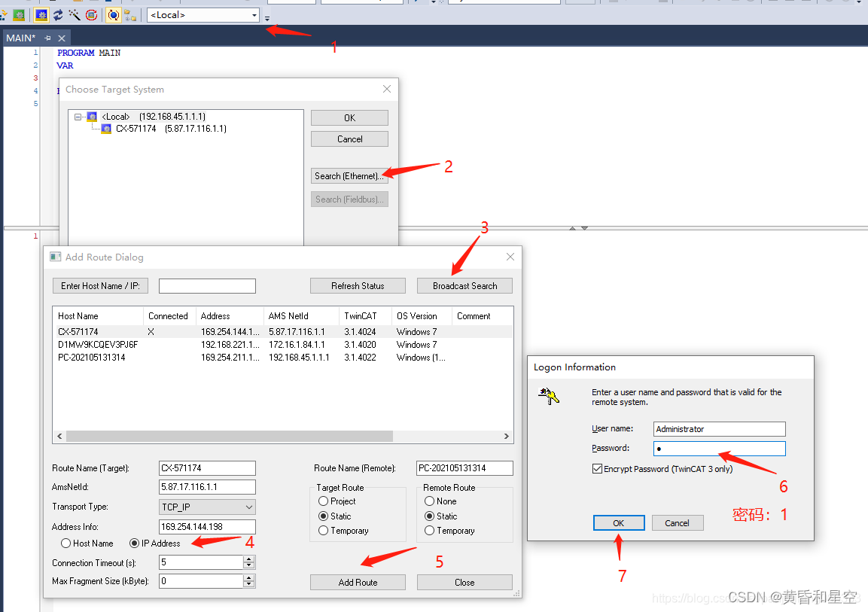Select the D1MW9KCQEV3PJ6F host row
Viewport: 868px width, 612px height.
282,345
